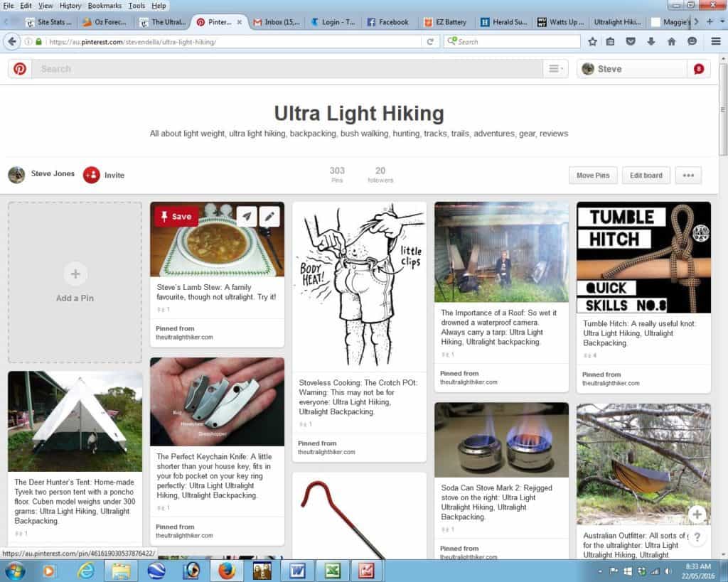
Task: Reload the page using the refresh icon
Action: point(430,42)
